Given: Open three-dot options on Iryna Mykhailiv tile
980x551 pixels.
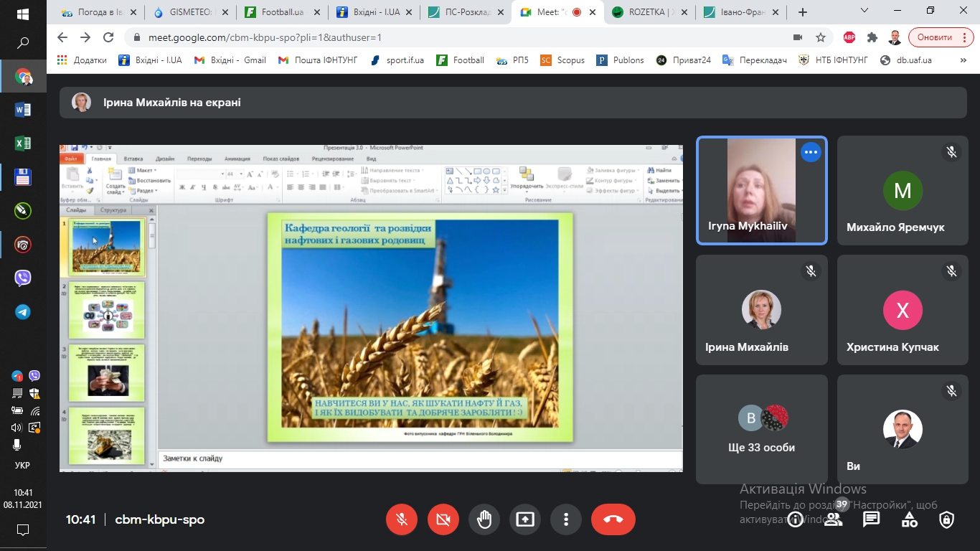Looking at the screenshot, I should (811, 152).
